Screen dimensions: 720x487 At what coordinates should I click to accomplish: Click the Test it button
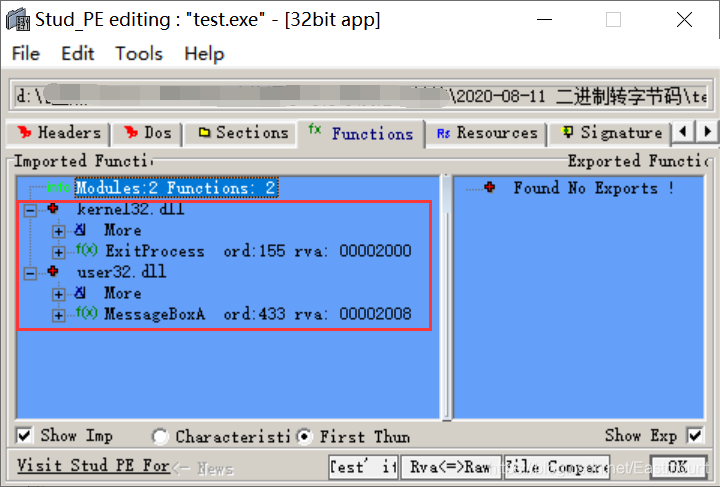tap(363, 467)
